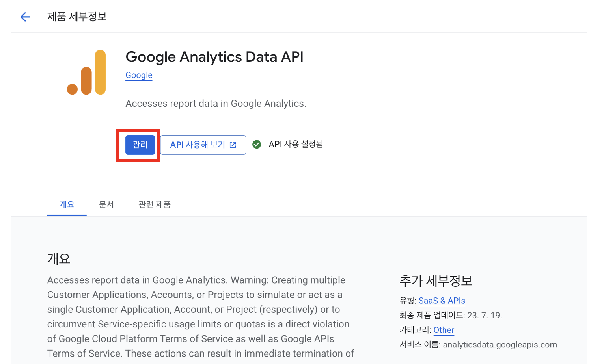Follow the SaaS & APIs type link
Image resolution: width=589 pixels, height=364 pixels.
[442, 301]
